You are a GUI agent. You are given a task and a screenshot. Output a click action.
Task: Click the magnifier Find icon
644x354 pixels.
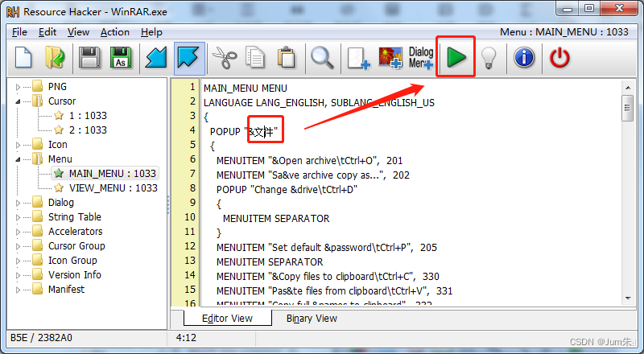(322, 57)
